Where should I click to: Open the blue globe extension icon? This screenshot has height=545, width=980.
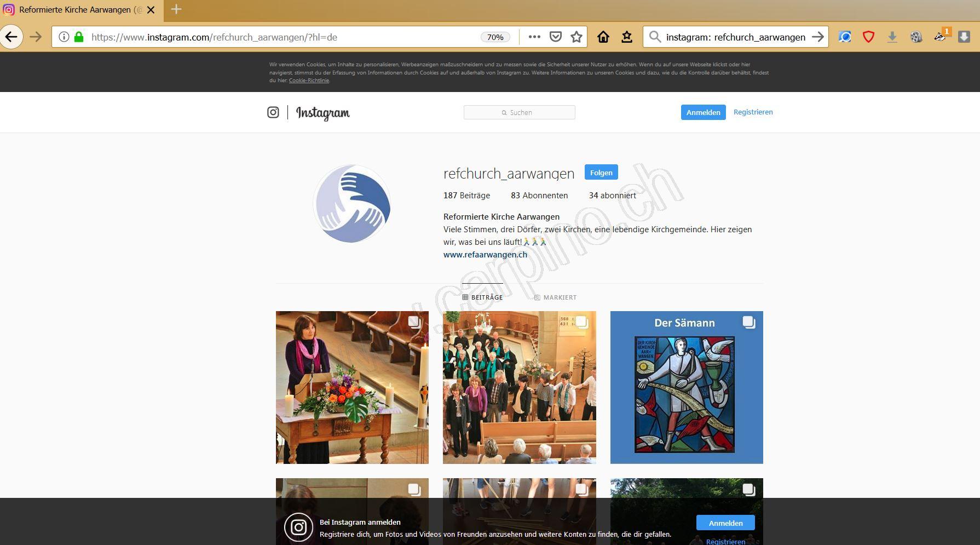coord(845,37)
